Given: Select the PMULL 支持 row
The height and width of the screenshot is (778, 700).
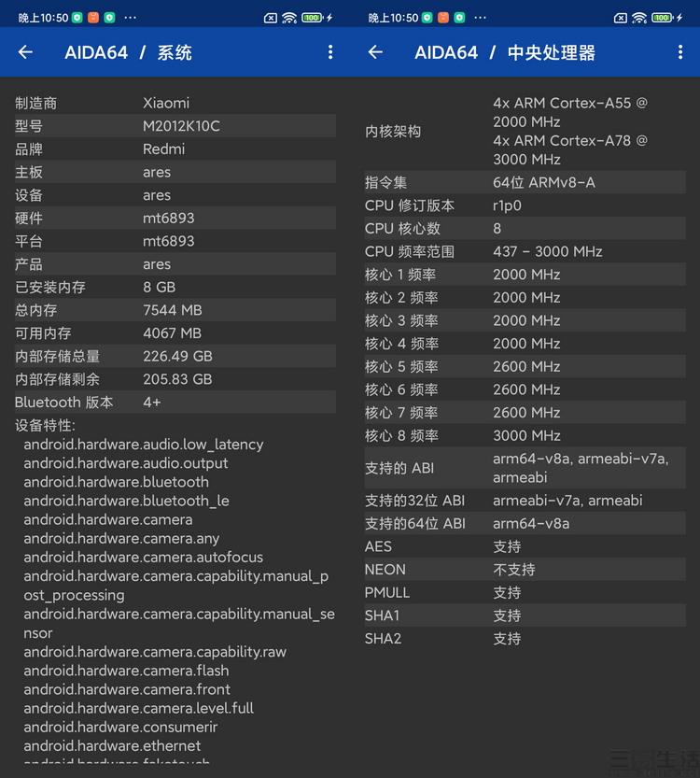Looking at the screenshot, I should [x=525, y=592].
